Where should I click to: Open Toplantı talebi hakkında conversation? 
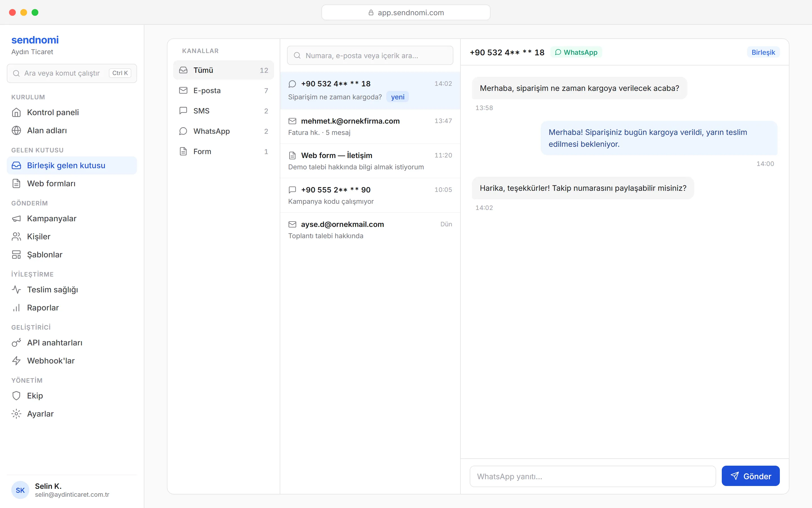pos(370,230)
